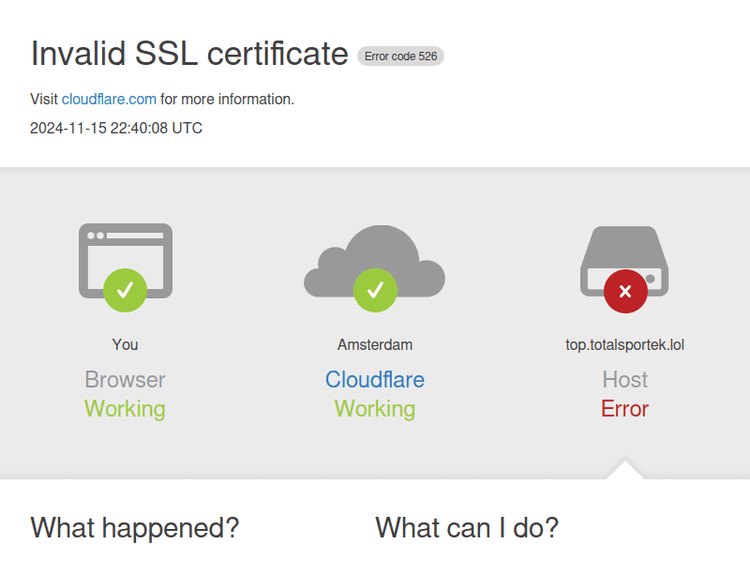Click the Amsterdam location label
The height and width of the screenshot is (563, 750).
tap(375, 344)
